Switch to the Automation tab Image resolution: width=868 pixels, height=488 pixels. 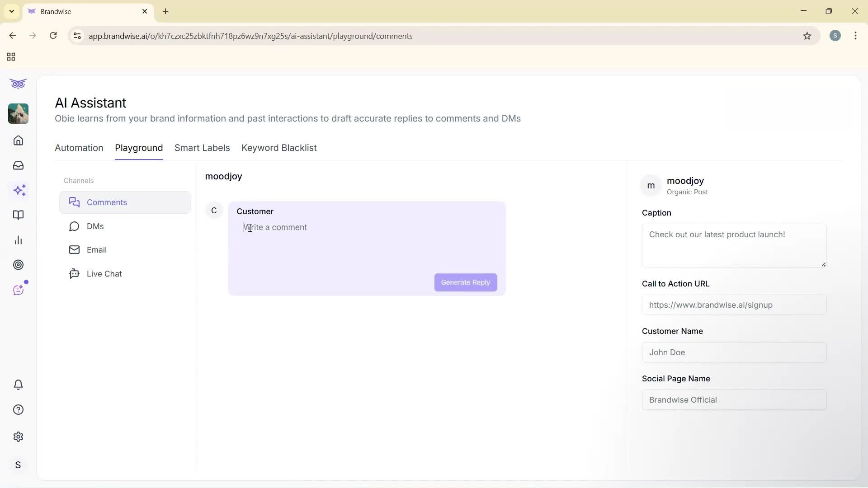(79, 148)
